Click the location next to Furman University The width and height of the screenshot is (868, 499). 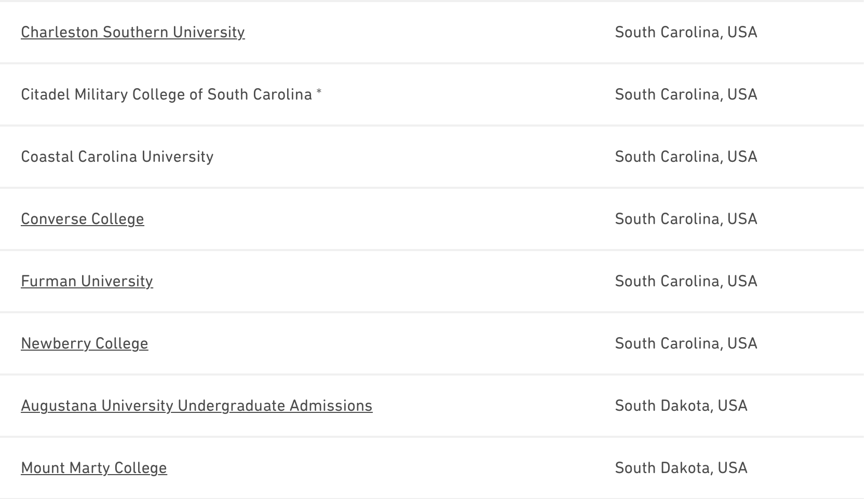point(686,281)
